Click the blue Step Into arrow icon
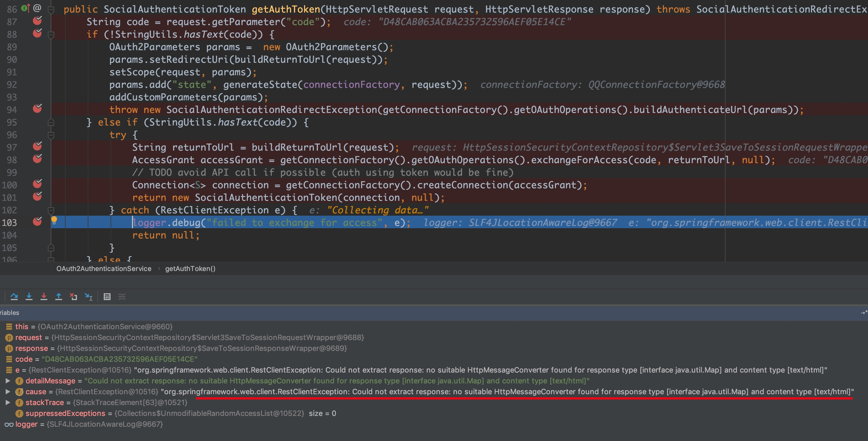Image resolution: width=868 pixels, height=441 pixels. click(29, 297)
